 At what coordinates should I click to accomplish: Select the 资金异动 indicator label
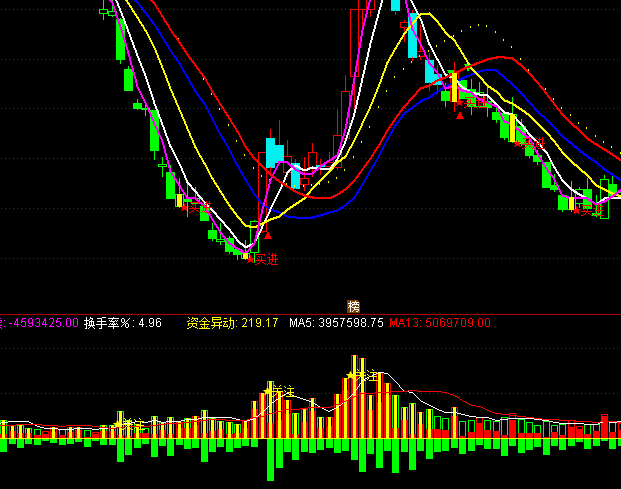[x=211, y=323]
